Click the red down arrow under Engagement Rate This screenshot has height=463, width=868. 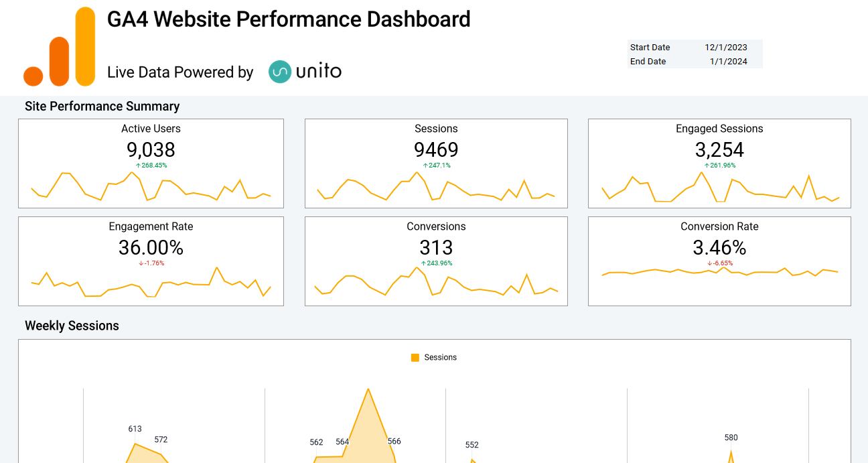pyautogui.click(x=141, y=263)
